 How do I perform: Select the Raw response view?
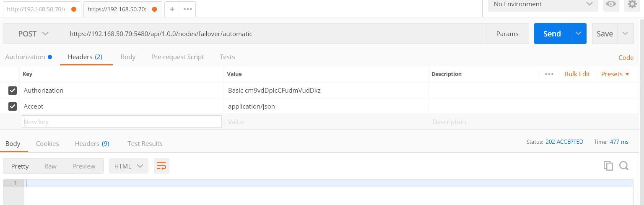[x=50, y=166]
